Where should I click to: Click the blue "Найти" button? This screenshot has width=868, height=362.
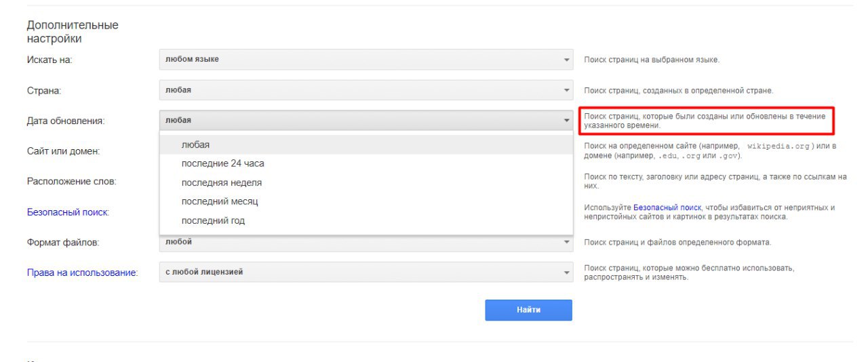tap(528, 310)
